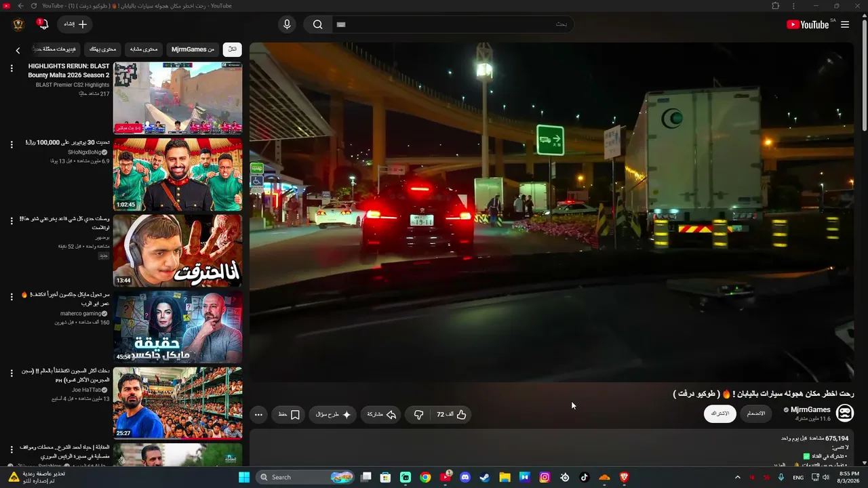The height and width of the screenshot is (488, 868).
Task: Open Steam from the taskbar
Action: 485,477
